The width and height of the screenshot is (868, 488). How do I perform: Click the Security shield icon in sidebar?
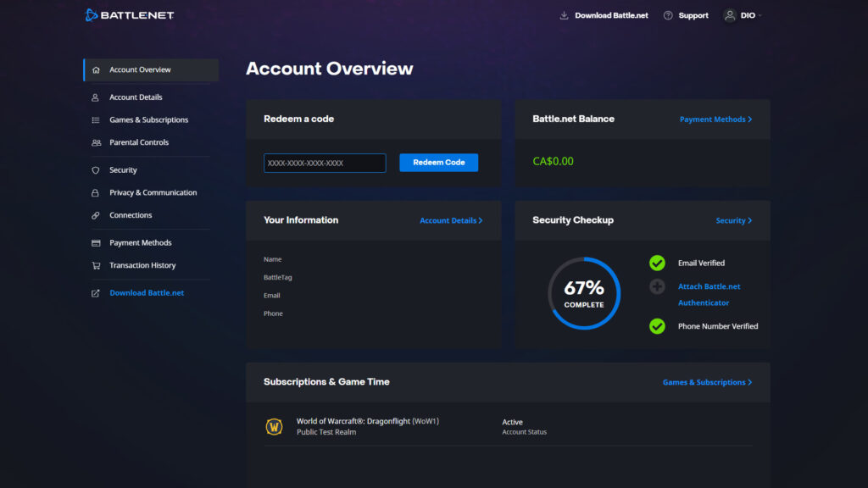[96, 170]
